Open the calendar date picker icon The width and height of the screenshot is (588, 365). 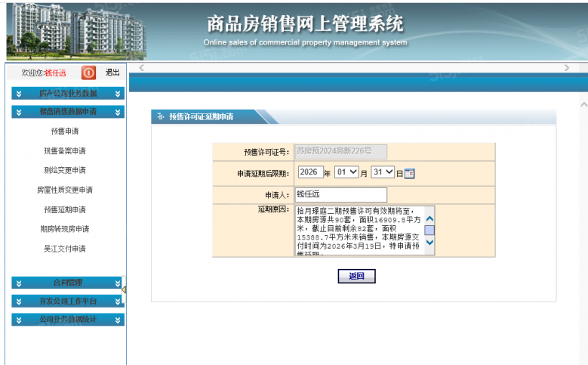[410, 173]
